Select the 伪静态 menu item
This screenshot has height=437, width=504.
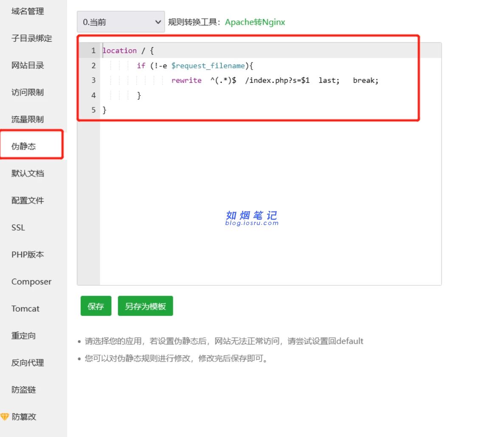tap(24, 147)
